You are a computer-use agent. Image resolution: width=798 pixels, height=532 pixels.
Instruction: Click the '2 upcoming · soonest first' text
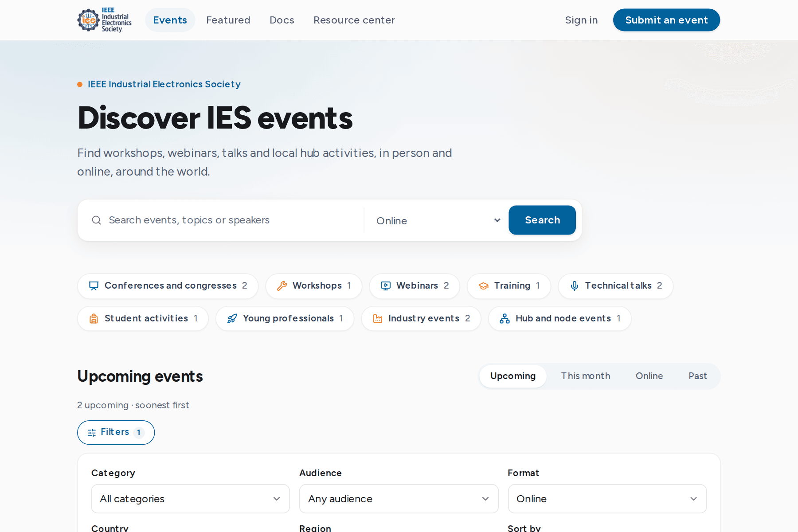coord(133,405)
